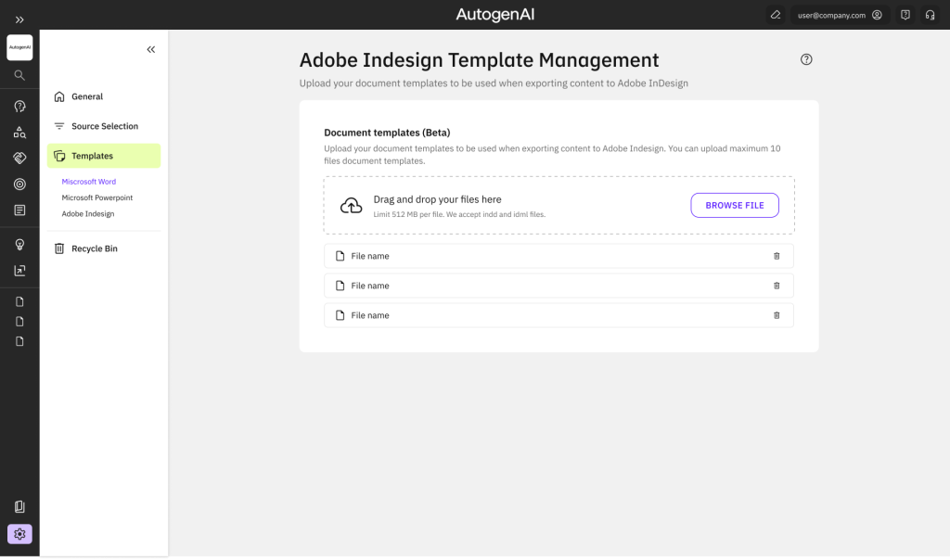Open the purple settings gear icon
The height and width of the screenshot is (560, 950).
pos(19,534)
